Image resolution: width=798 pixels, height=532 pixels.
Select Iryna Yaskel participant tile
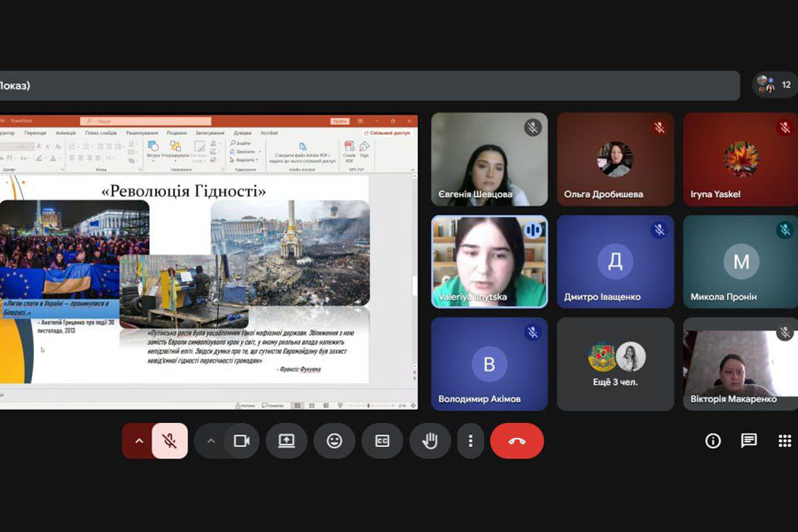tap(740, 160)
